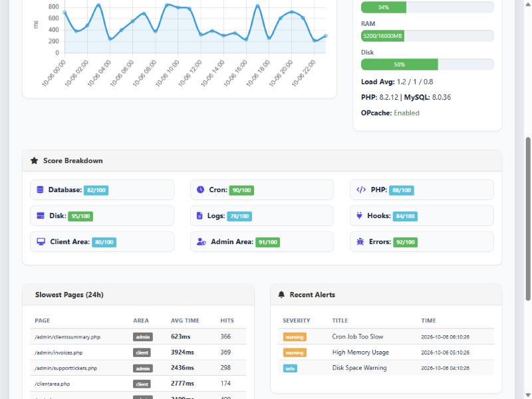Click the Hooks 84/100 score badge

[x=405, y=216]
